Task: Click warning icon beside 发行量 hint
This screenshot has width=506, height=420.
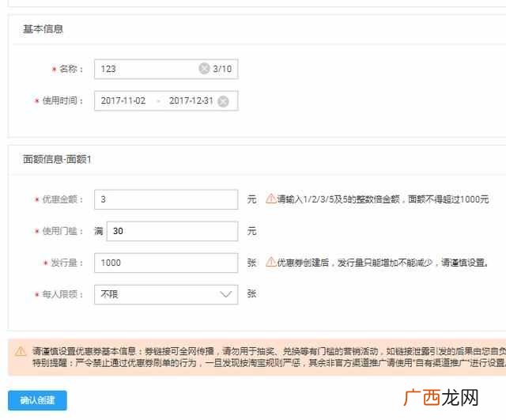Action: point(270,262)
